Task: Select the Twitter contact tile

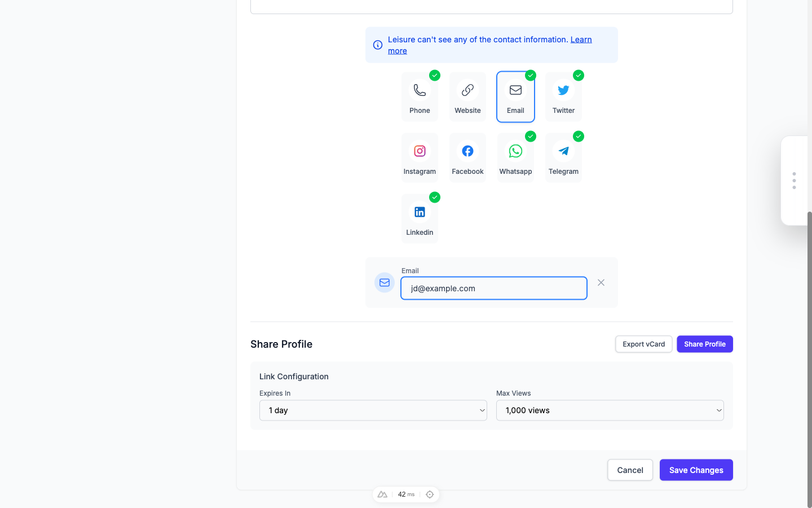Action: pos(563,97)
